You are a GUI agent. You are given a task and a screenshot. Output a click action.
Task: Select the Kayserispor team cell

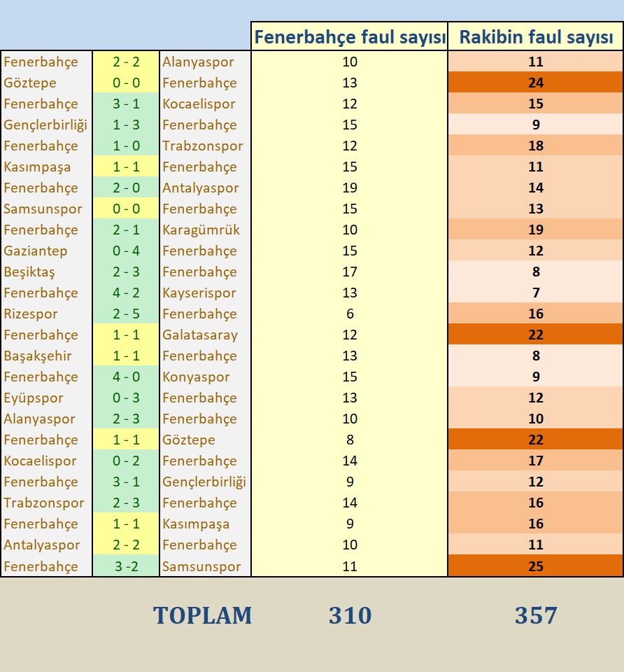tap(205, 293)
